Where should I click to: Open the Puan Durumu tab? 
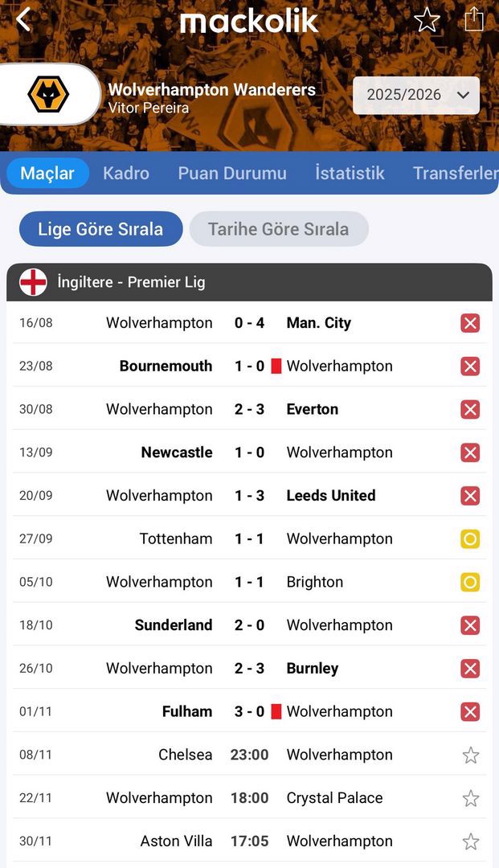tap(232, 173)
